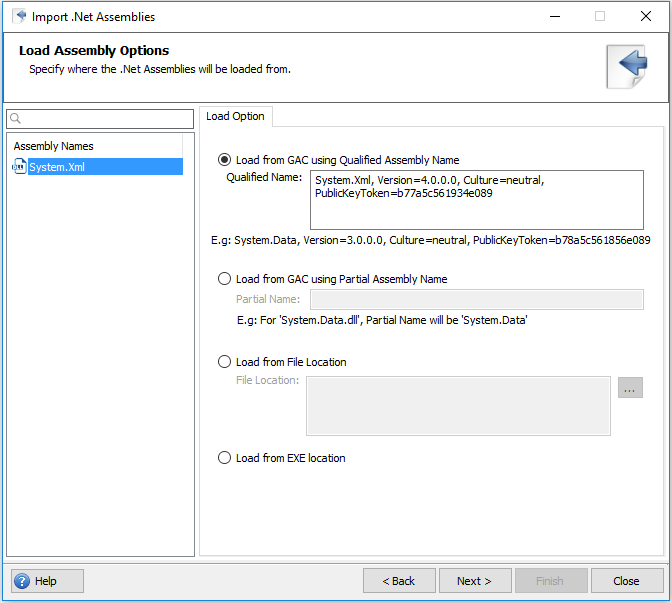The image size is (672, 603).
Task: Open the Load Option tab
Action: [x=235, y=117]
